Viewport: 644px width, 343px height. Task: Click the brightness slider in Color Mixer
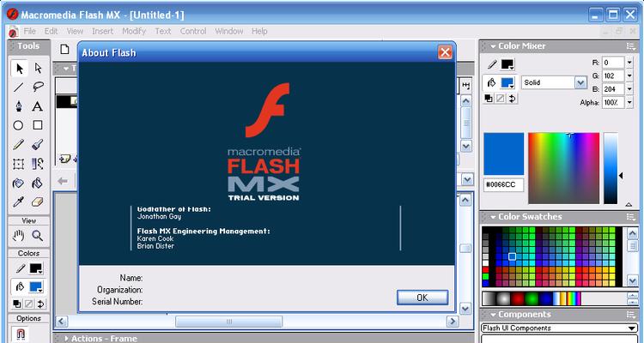pyautogui.click(x=611, y=168)
